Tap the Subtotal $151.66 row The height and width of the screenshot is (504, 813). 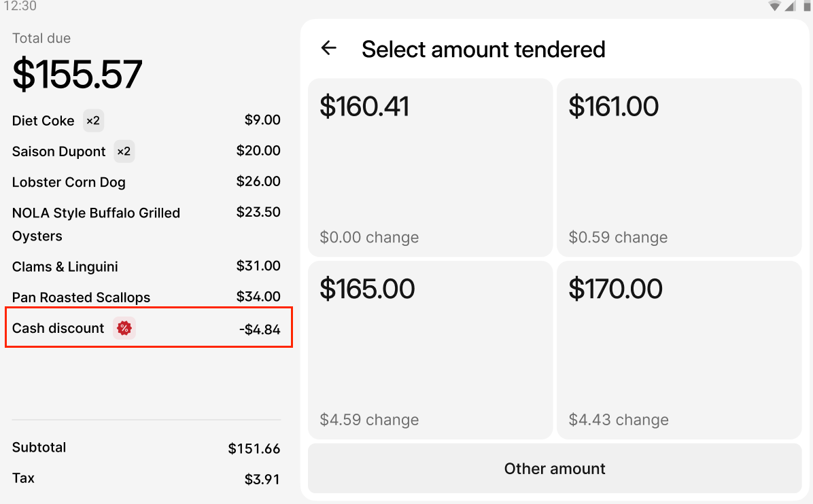point(146,448)
